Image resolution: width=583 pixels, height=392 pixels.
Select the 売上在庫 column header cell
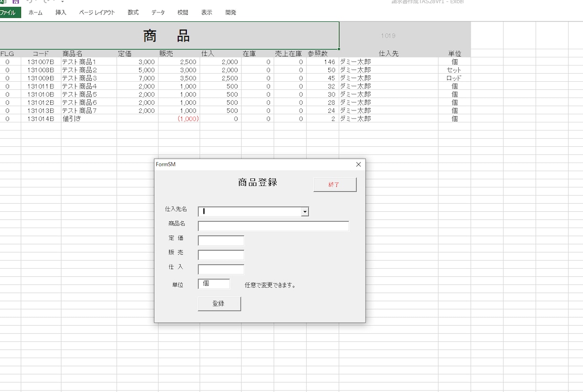pos(290,54)
